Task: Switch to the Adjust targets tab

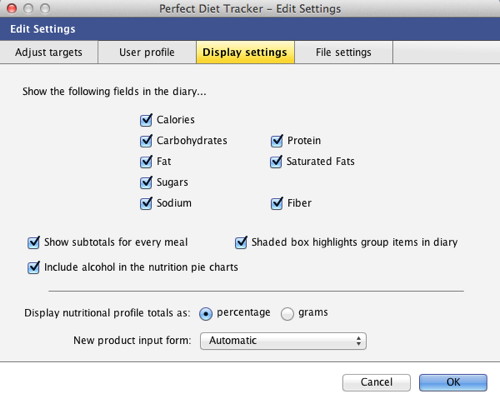Action: coord(49,52)
